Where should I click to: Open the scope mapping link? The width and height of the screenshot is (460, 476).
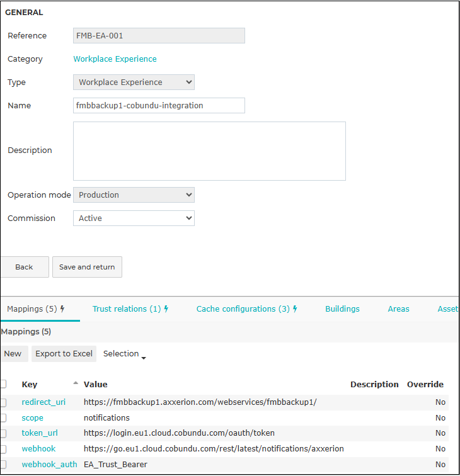(32, 418)
